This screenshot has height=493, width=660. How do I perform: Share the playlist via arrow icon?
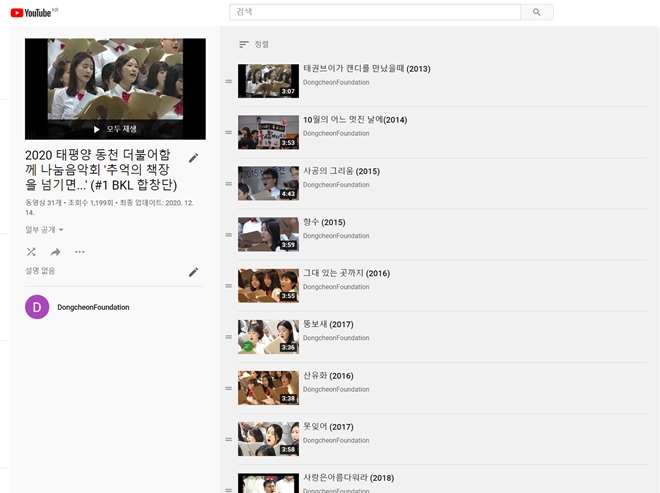click(x=55, y=252)
